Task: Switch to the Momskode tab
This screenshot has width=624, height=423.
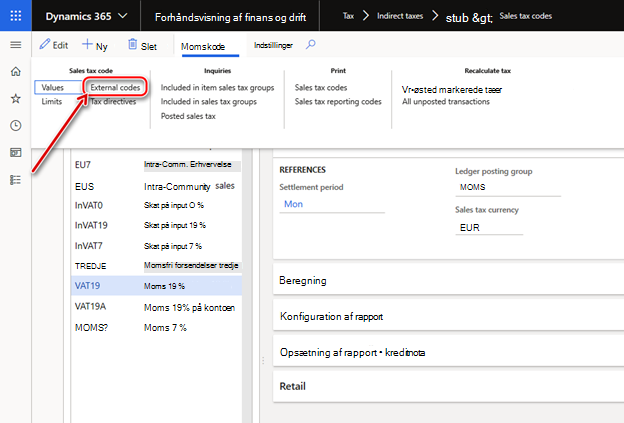Action: (x=203, y=47)
